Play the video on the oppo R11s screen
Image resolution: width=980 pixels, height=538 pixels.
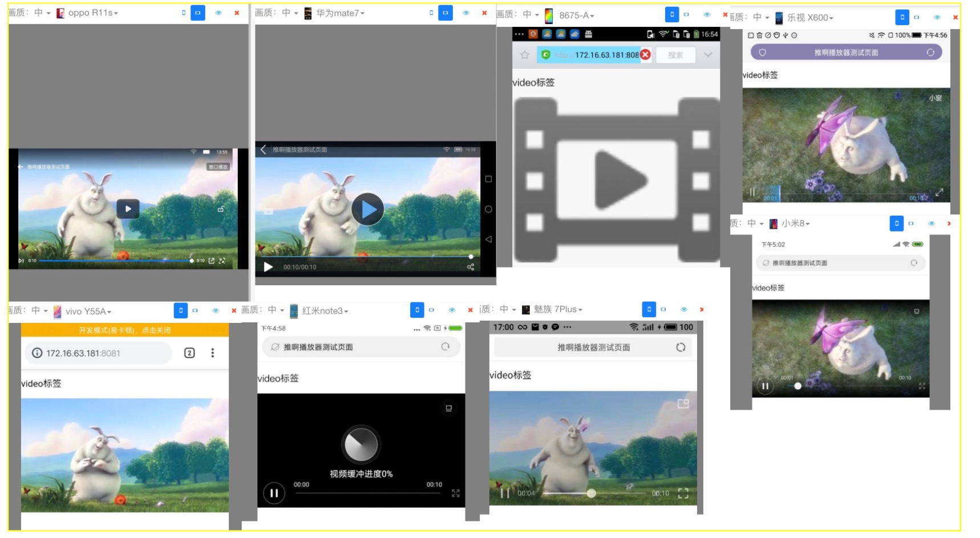point(128,209)
